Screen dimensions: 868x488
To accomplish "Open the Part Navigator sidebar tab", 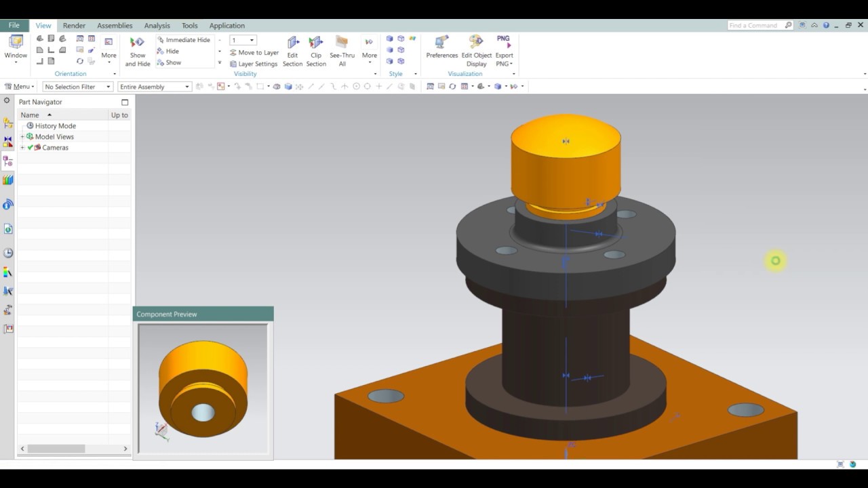I will click(x=8, y=161).
